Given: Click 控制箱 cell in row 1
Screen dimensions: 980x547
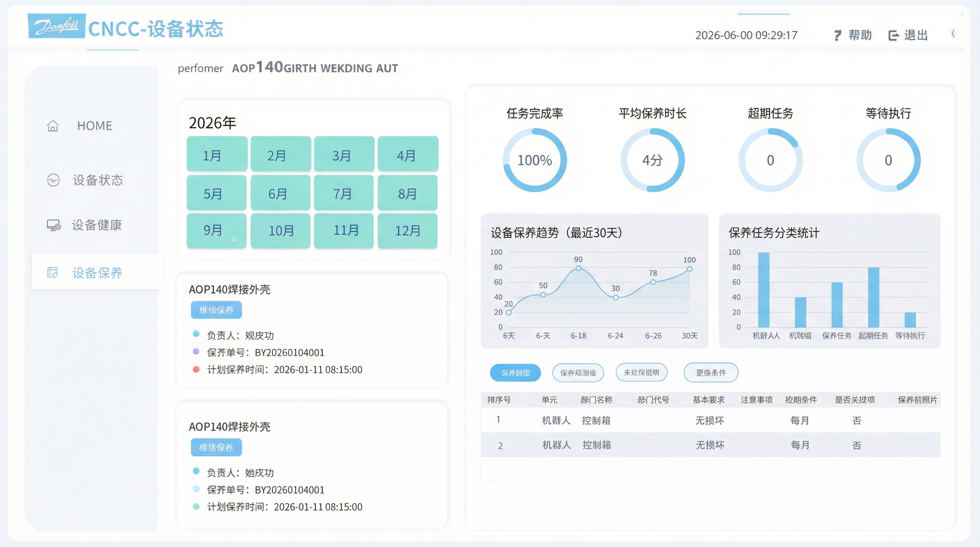Looking at the screenshot, I should point(596,420).
